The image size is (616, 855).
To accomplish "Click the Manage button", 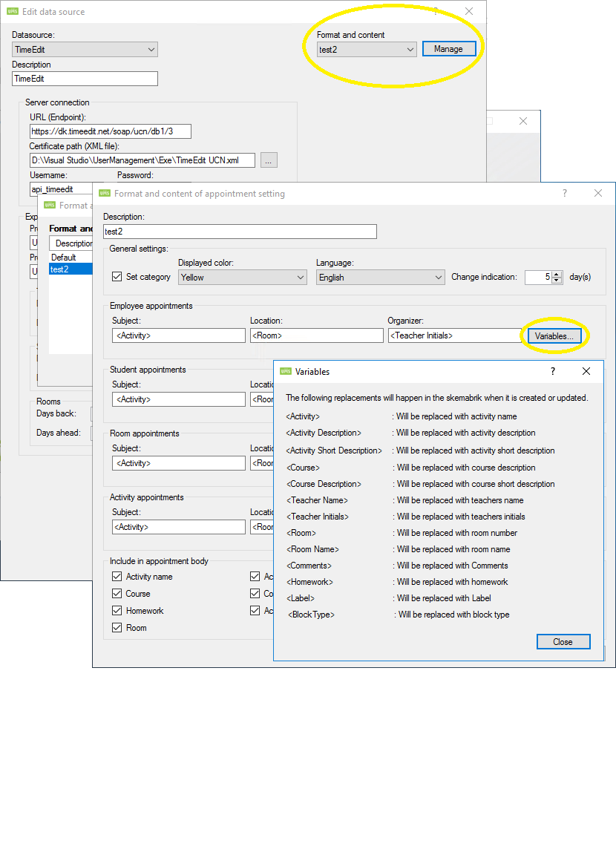I will point(448,49).
